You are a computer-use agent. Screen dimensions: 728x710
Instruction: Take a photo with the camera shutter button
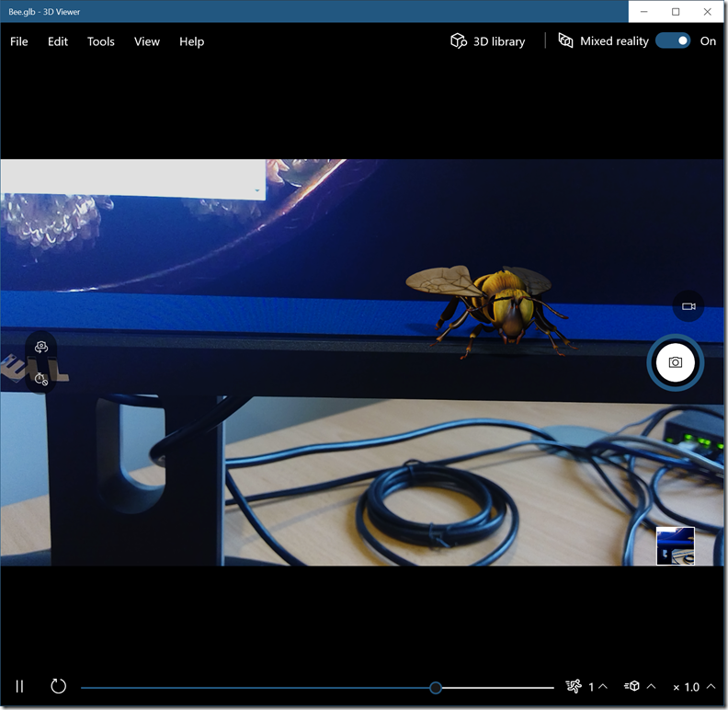click(x=675, y=362)
